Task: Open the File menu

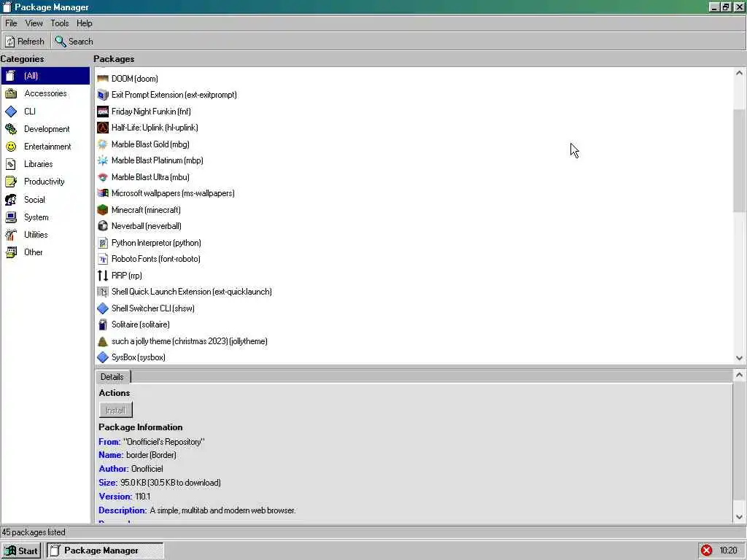Action: (x=11, y=23)
